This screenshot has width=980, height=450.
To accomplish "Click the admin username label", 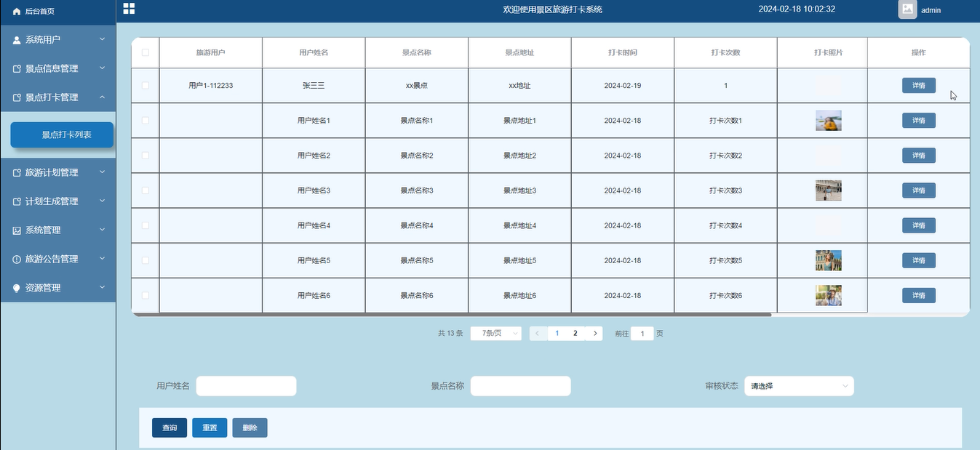I will click(x=931, y=10).
